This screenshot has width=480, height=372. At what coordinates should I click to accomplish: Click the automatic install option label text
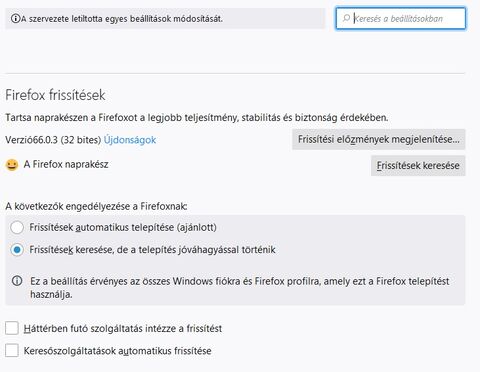[x=123, y=227]
